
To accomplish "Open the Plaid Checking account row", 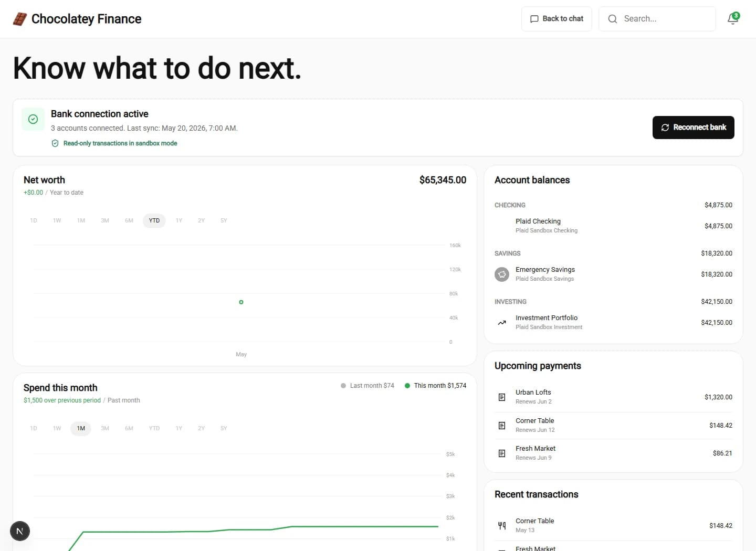I will [613, 226].
